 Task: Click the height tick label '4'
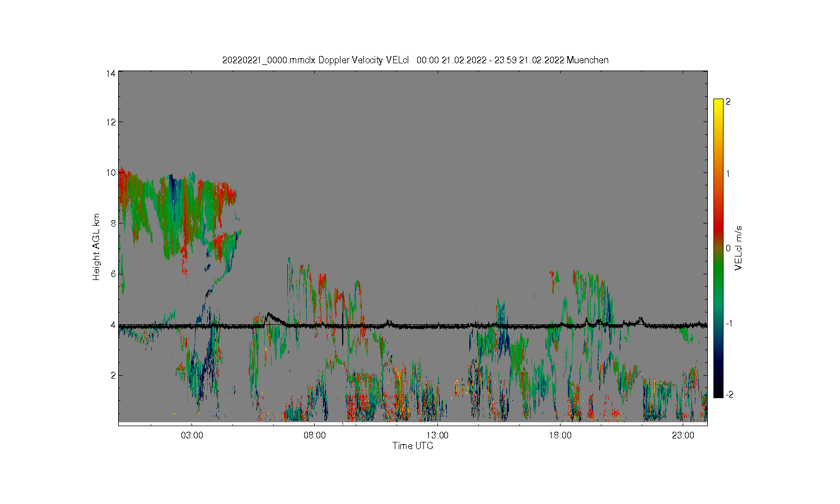(113, 325)
